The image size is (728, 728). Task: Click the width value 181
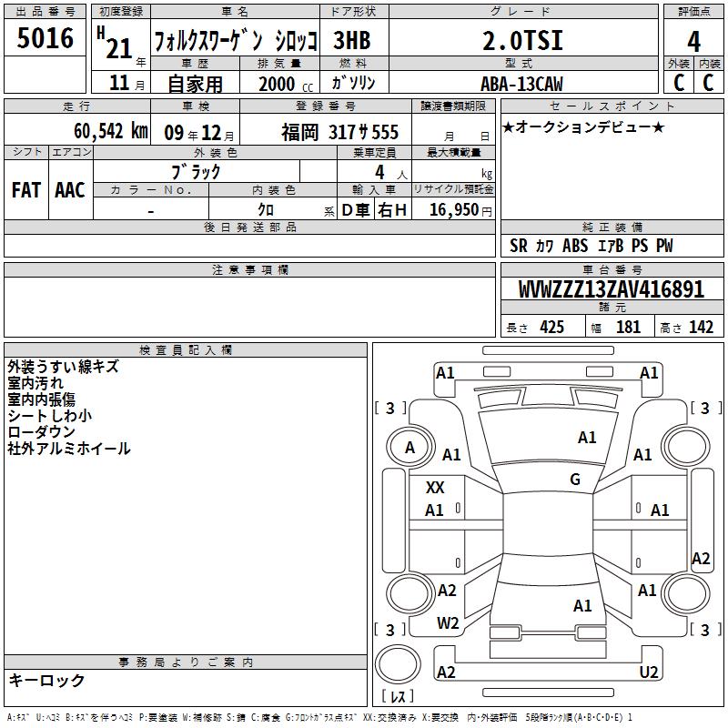tap(628, 328)
